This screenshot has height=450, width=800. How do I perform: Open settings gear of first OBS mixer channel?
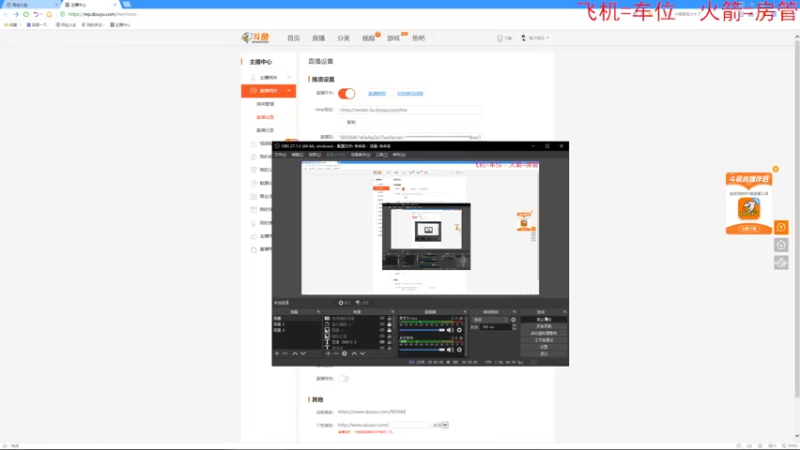(x=459, y=330)
